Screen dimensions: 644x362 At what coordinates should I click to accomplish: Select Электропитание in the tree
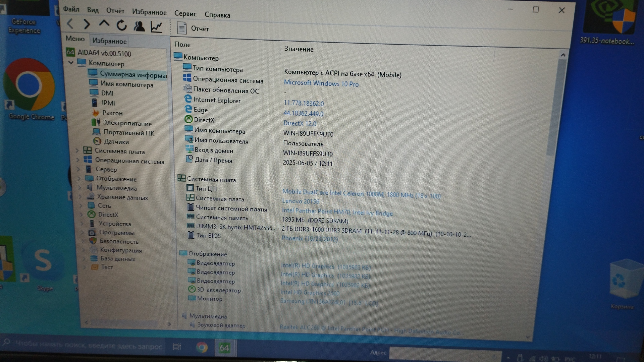tap(127, 123)
